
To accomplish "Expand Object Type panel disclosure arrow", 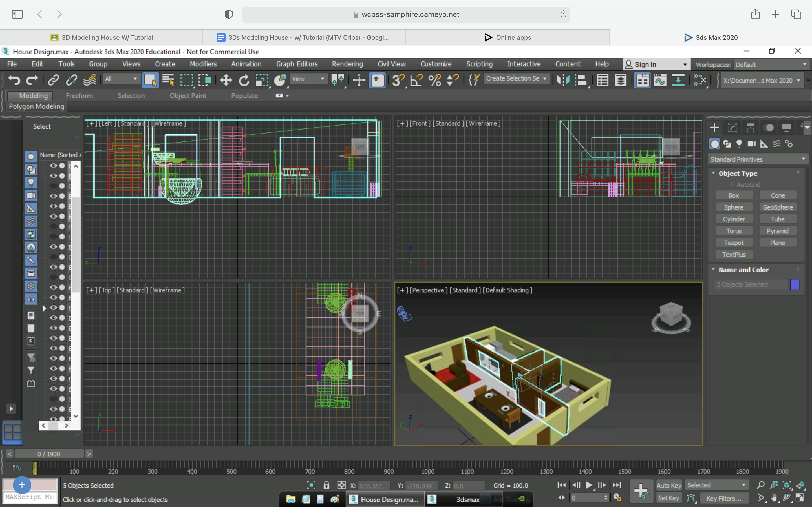I will tap(714, 173).
